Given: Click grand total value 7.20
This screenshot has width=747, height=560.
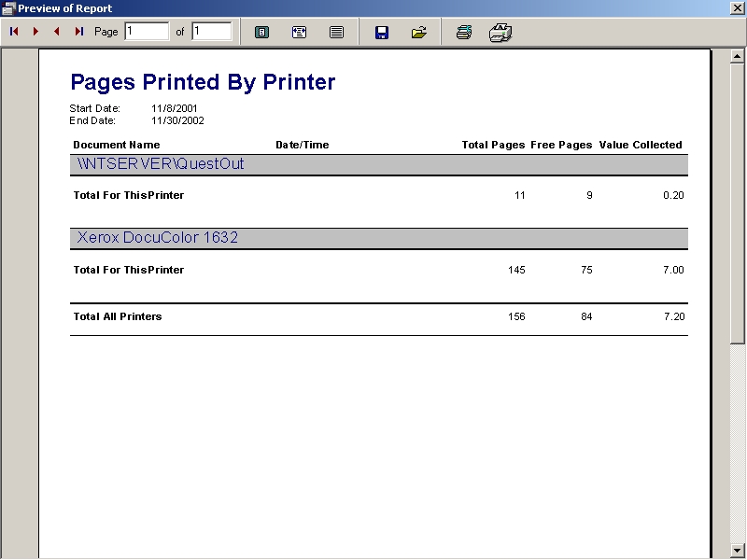Looking at the screenshot, I should [x=674, y=316].
